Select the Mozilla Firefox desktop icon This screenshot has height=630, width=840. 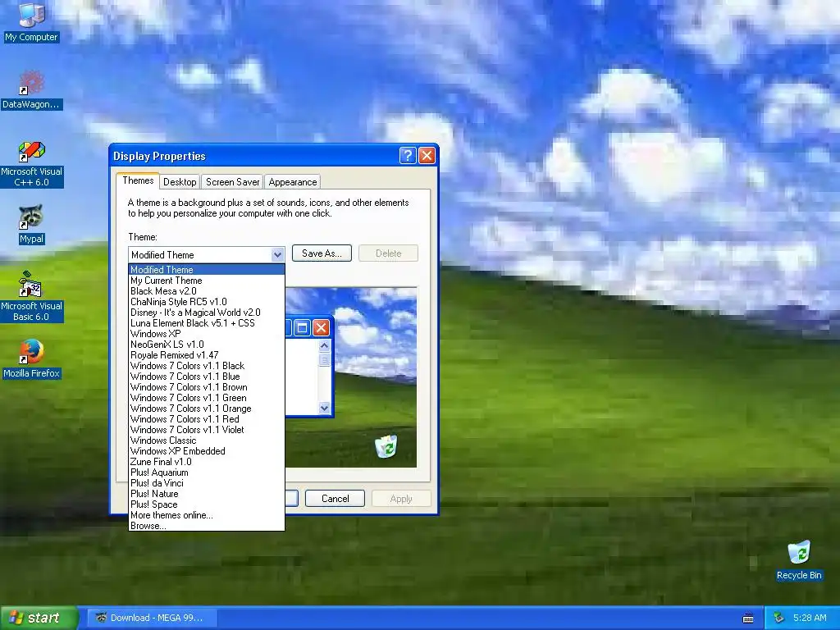[32, 358]
